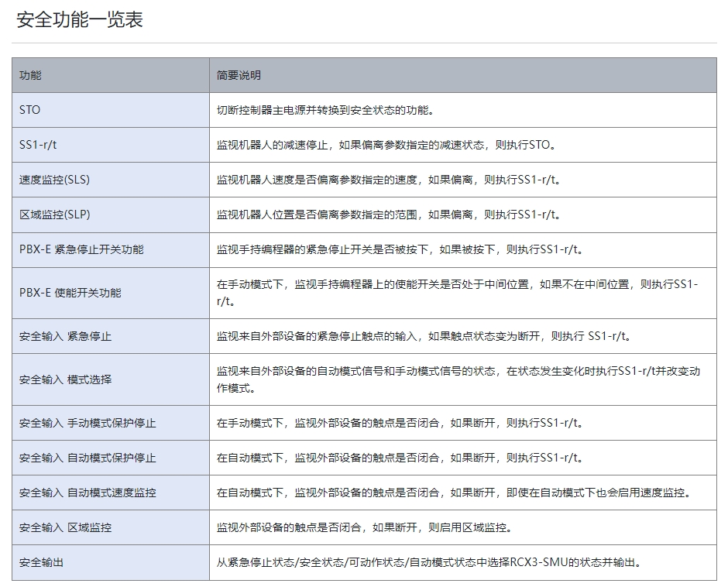Select the PBX-E 紧急停止开关功能 cell
The height and width of the screenshot is (587, 728).
point(111,250)
